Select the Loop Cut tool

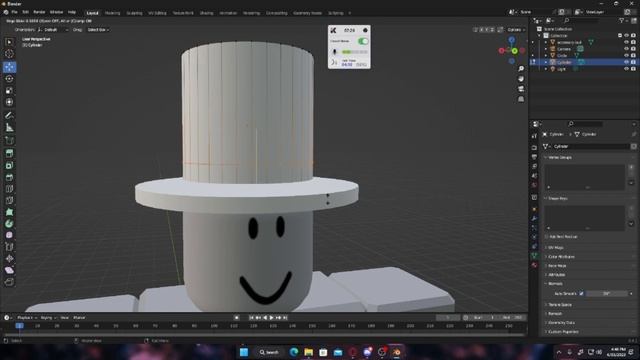9,189
